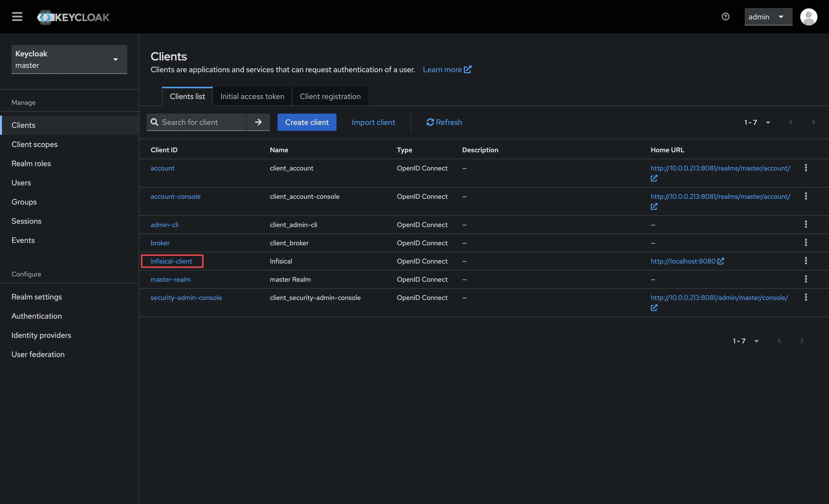Screen dimensions: 829x504
Task: Open kebab menu for infisical-client row
Action: (x=806, y=261)
